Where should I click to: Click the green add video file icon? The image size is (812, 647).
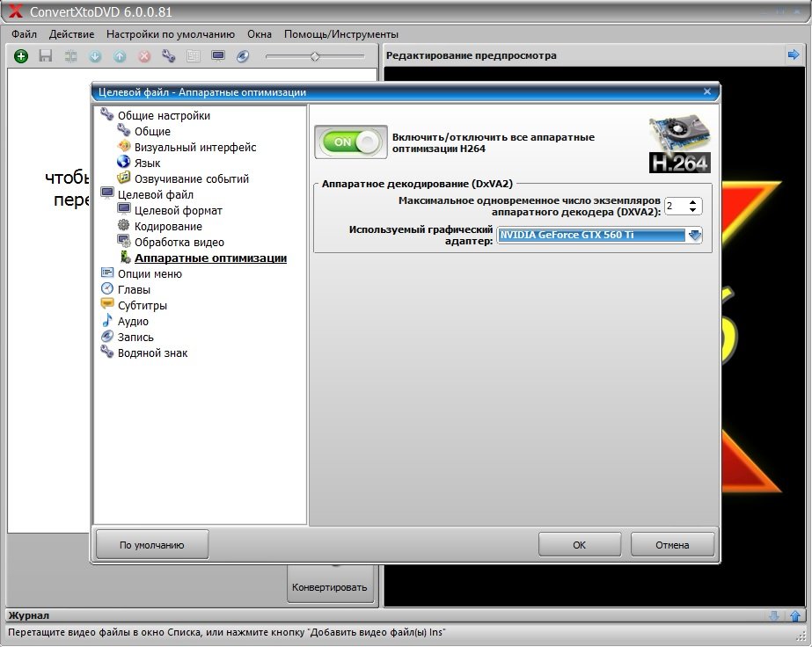point(21,56)
